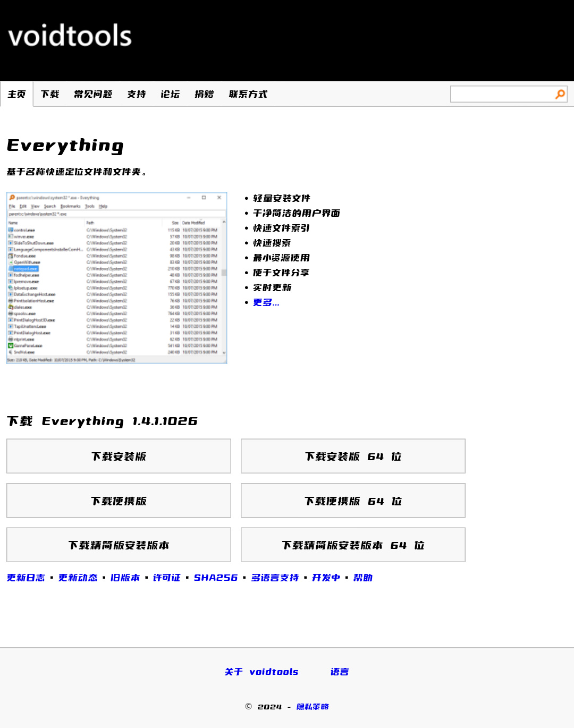Click the 干净简洁的用户界面 bullet text
The width and height of the screenshot is (574, 728).
click(x=297, y=213)
